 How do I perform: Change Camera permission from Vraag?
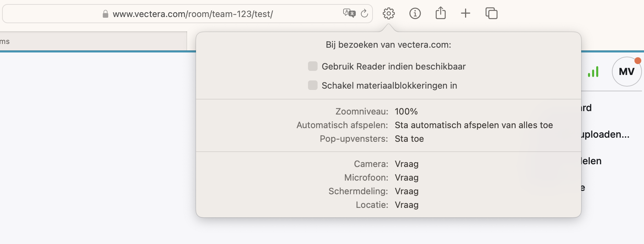pyautogui.click(x=406, y=164)
